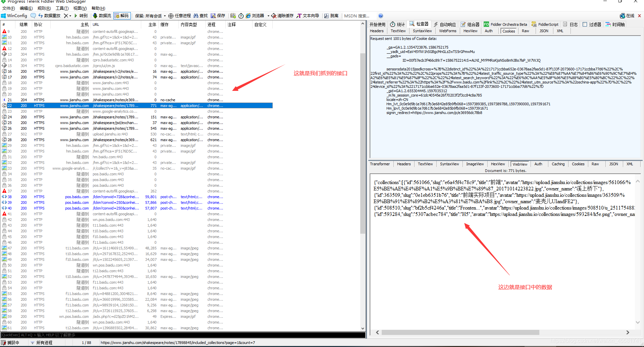
Task: Click session list scroll-down arrow
Action: (363, 329)
